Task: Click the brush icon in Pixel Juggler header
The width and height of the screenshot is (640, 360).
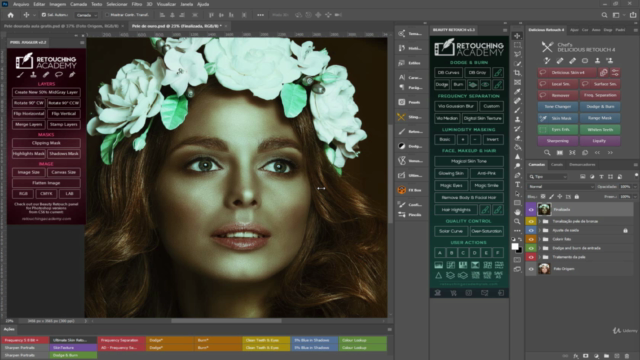Action: pos(20,75)
